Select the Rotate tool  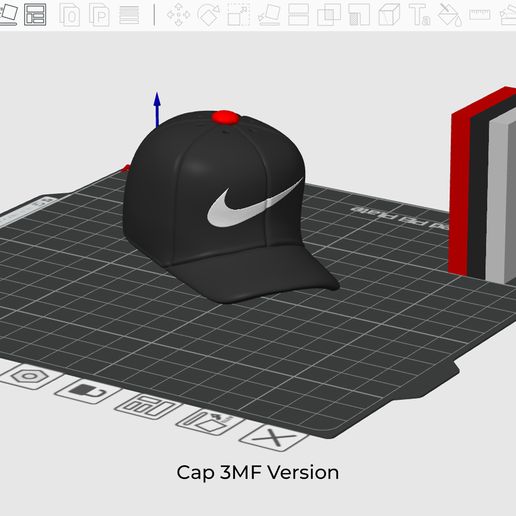208,14
